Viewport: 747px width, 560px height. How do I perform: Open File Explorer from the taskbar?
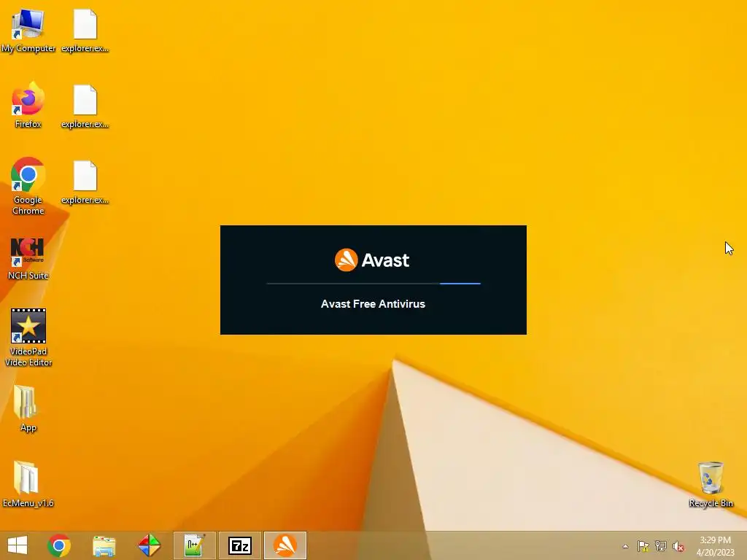click(104, 545)
